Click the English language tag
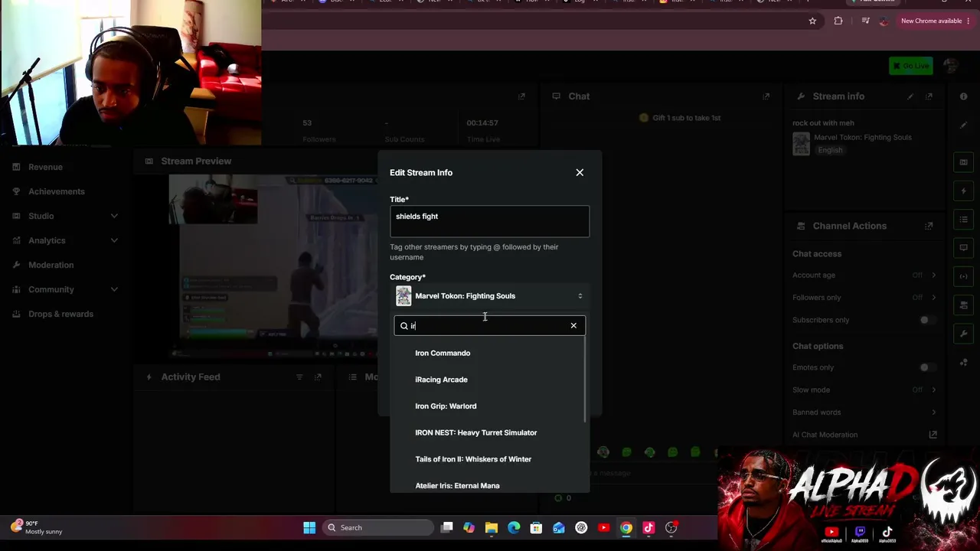 point(830,150)
